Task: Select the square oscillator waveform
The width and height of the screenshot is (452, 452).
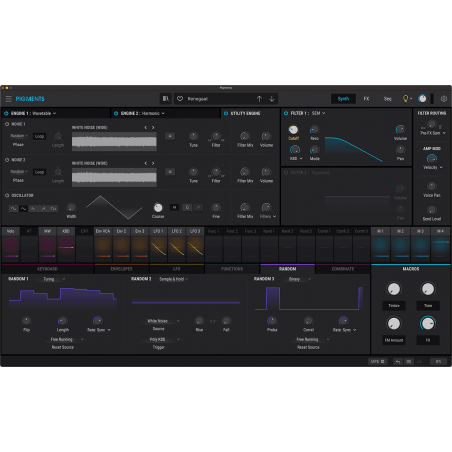Action: (53, 209)
